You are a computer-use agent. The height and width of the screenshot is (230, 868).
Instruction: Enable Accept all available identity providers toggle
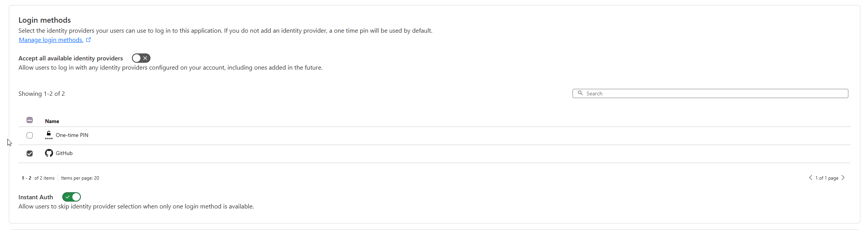click(141, 58)
